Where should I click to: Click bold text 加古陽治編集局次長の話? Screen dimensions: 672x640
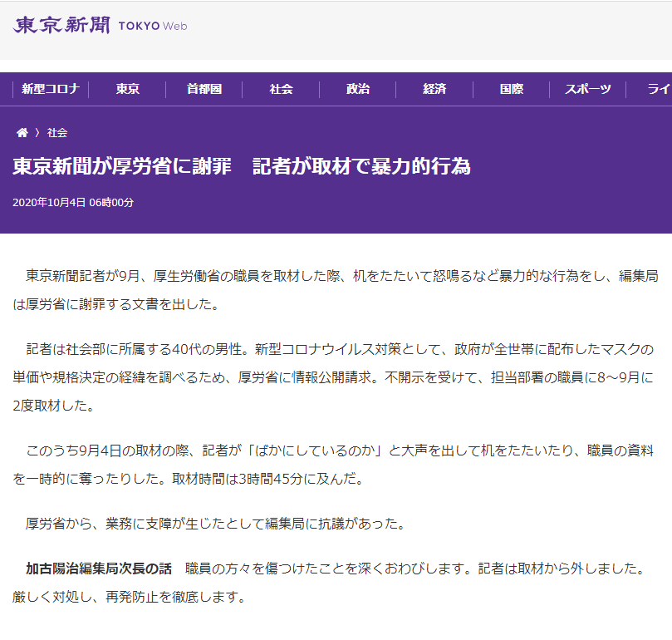point(99,569)
